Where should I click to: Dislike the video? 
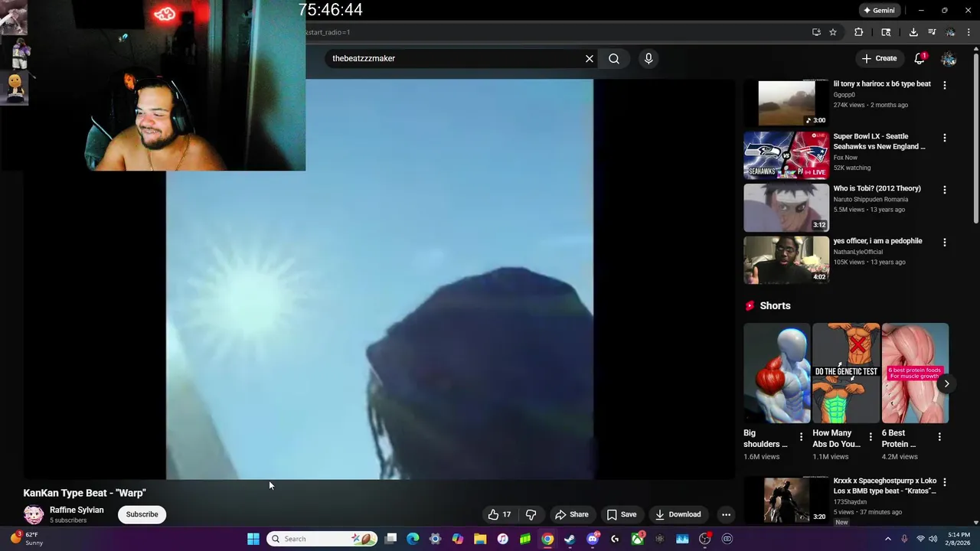pyautogui.click(x=531, y=514)
